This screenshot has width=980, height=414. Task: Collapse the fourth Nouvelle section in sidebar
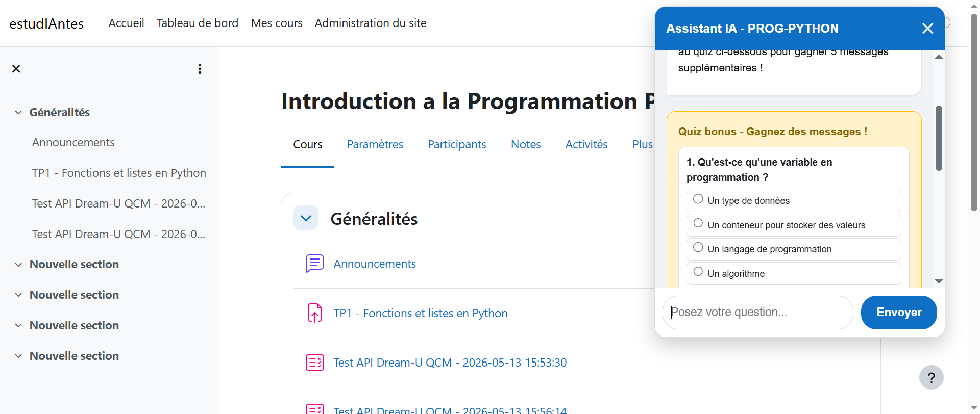(18, 356)
